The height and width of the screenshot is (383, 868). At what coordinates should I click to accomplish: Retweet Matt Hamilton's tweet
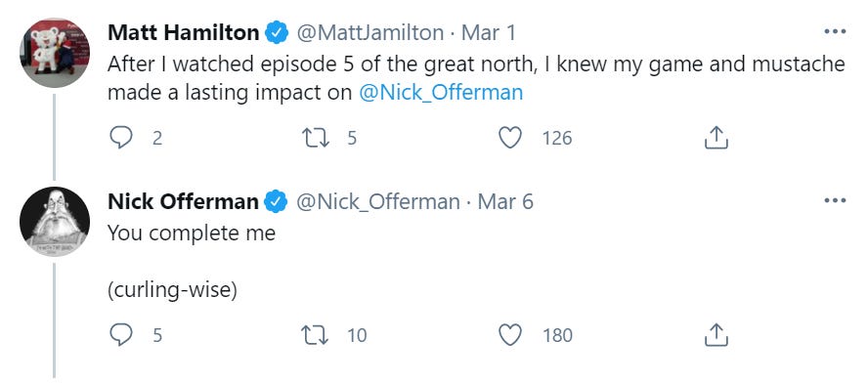(316, 137)
